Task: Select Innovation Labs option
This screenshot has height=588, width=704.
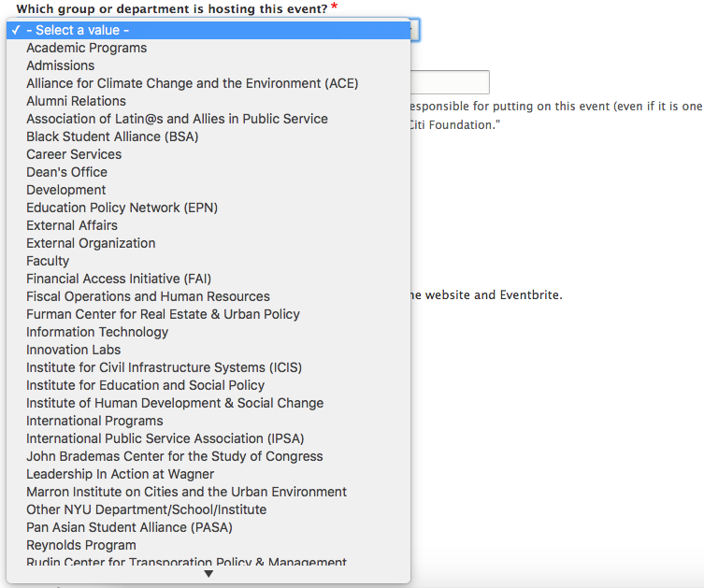Action: click(x=73, y=350)
